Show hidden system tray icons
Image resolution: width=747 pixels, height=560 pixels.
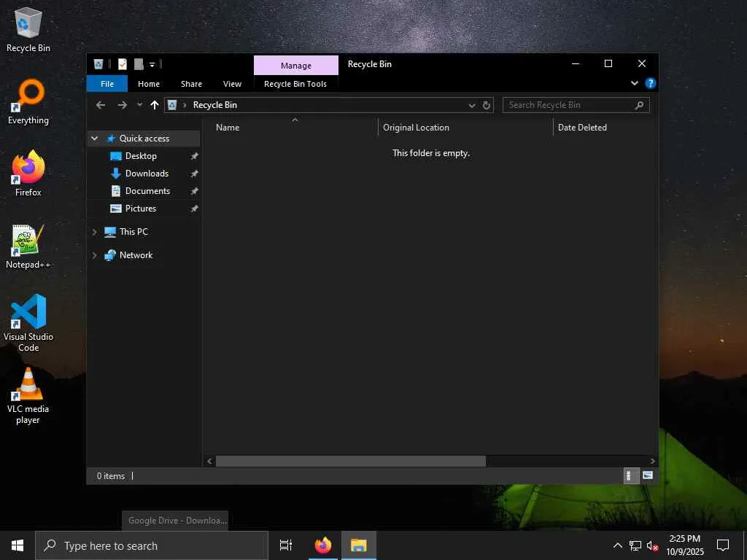click(617, 545)
